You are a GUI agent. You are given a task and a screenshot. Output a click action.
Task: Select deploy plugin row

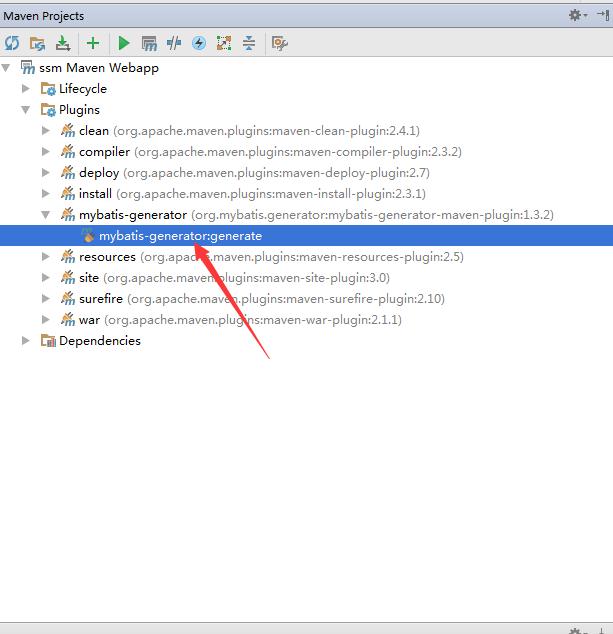(306, 173)
